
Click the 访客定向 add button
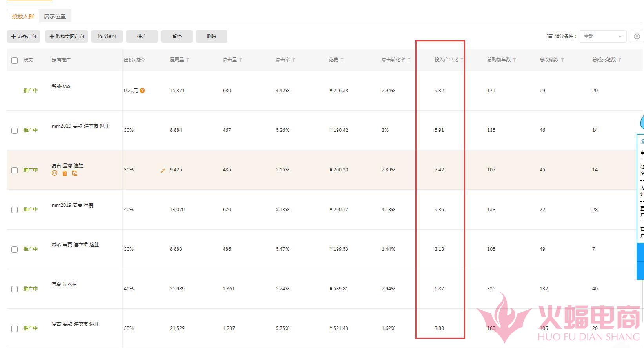click(x=24, y=36)
